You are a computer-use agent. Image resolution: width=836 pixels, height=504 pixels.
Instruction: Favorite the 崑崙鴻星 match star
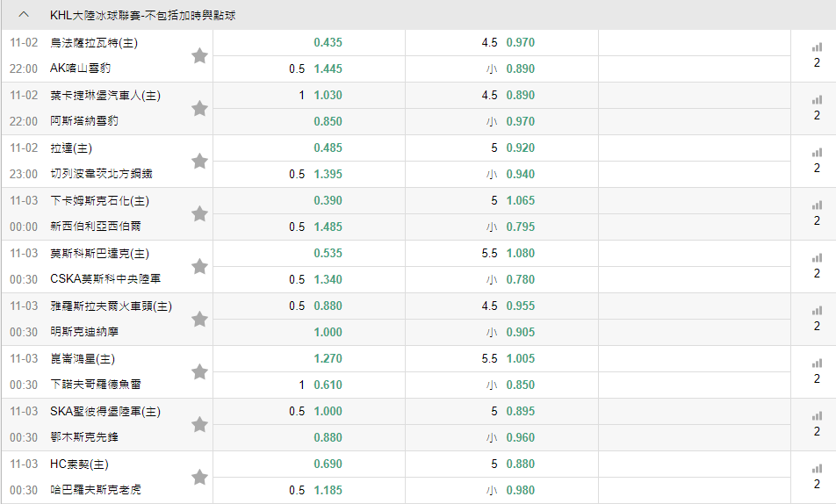(x=199, y=371)
